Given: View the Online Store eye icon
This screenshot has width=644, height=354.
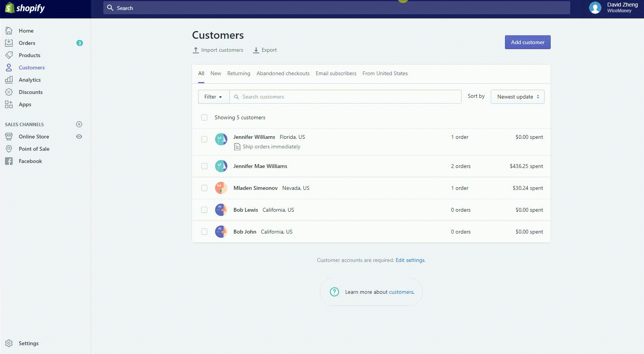Looking at the screenshot, I should click(79, 137).
